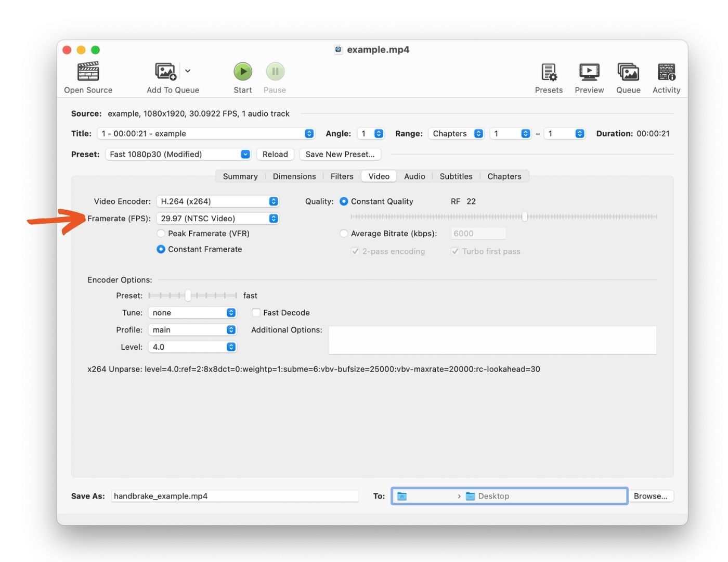Click the Add To Queue icon
The height and width of the screenshot is (562, 728).
point(165,71)
